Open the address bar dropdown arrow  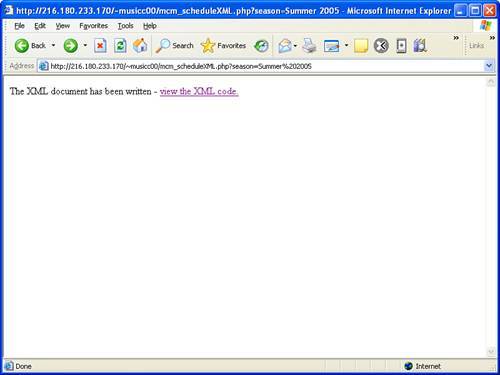coord(489,66)
